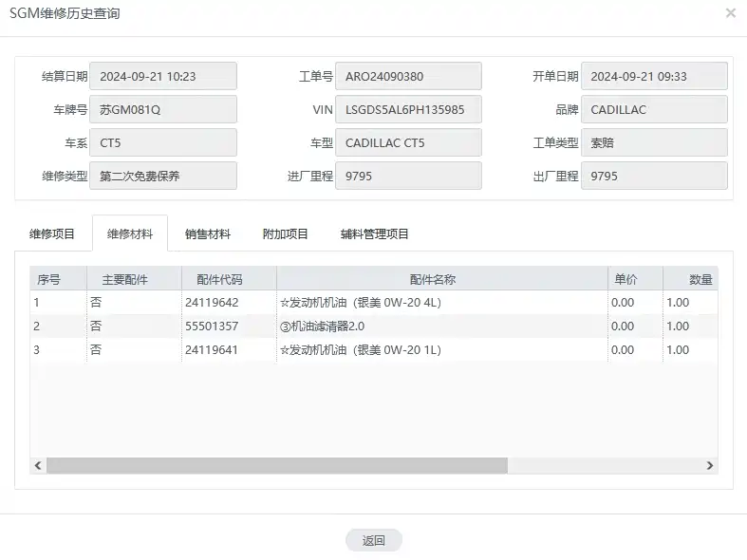Screen dimensions: 747x560
Task: Click the 车系 field showing CT5
Action: pos(163,143)
